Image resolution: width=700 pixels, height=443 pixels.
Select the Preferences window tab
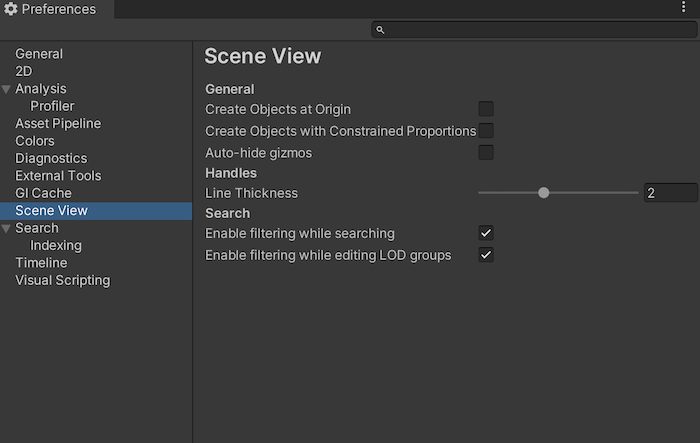point(57,9)
